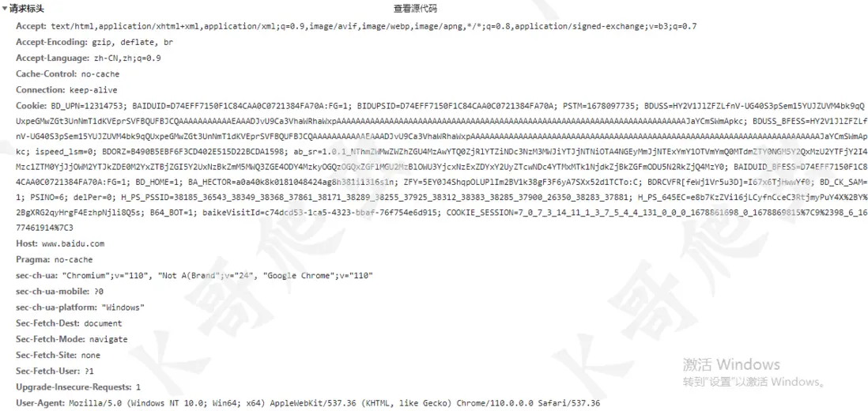Select the Sec-Fetch-Dest document value
The height and width of the screenshot is (411, 868).
pos(103,323)
